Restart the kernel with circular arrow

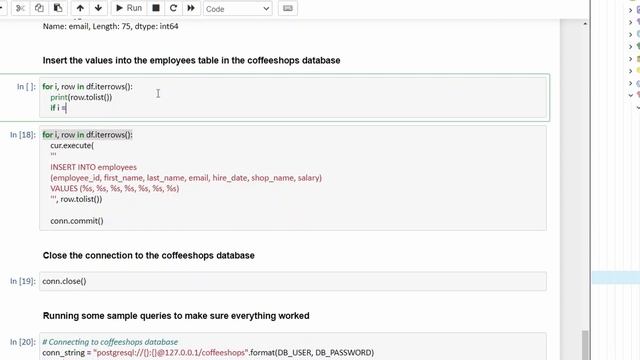[173, 8]
